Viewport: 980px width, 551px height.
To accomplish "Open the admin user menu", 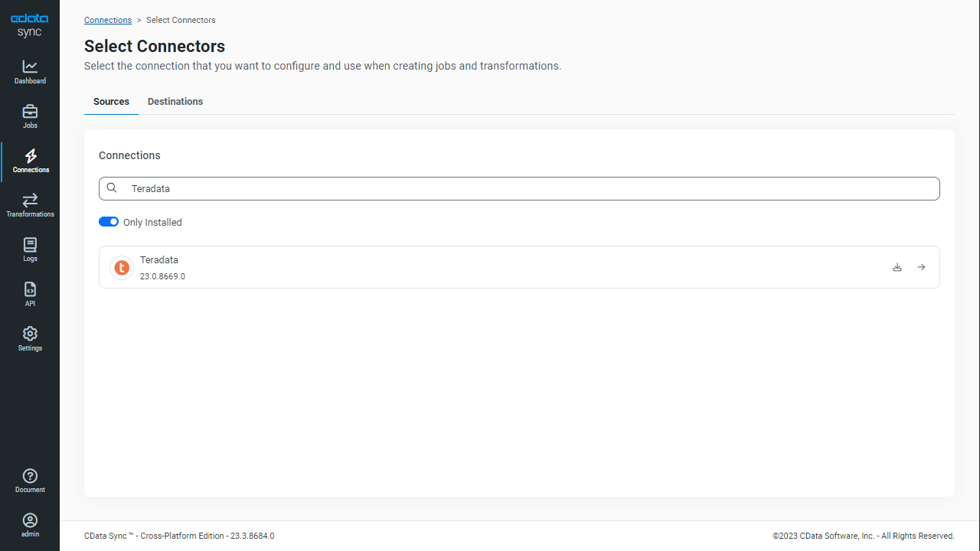I will tap(30, 525).
